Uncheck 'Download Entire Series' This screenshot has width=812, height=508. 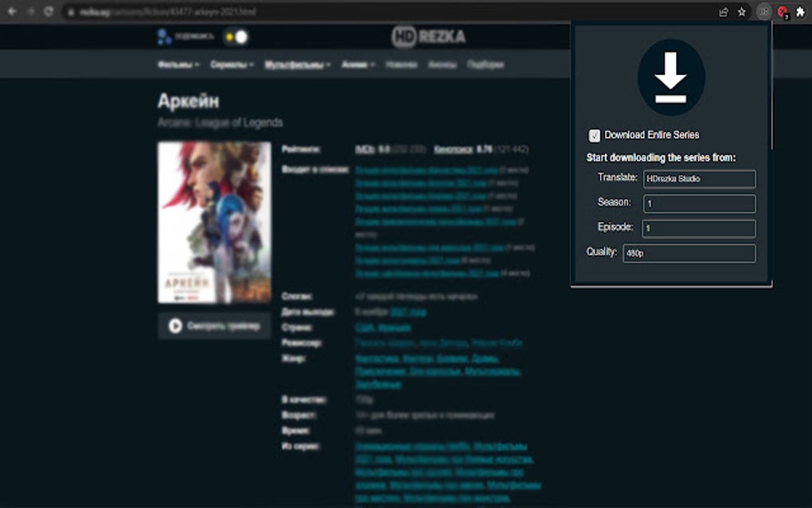pos(593,135)
